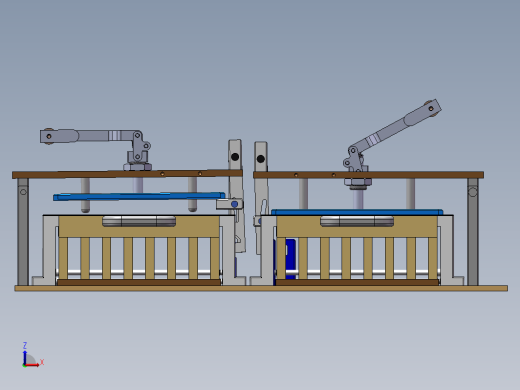The image size is (520, 390).
Task: Select the raised blue plate on left side
Action: tap(139, 196)
